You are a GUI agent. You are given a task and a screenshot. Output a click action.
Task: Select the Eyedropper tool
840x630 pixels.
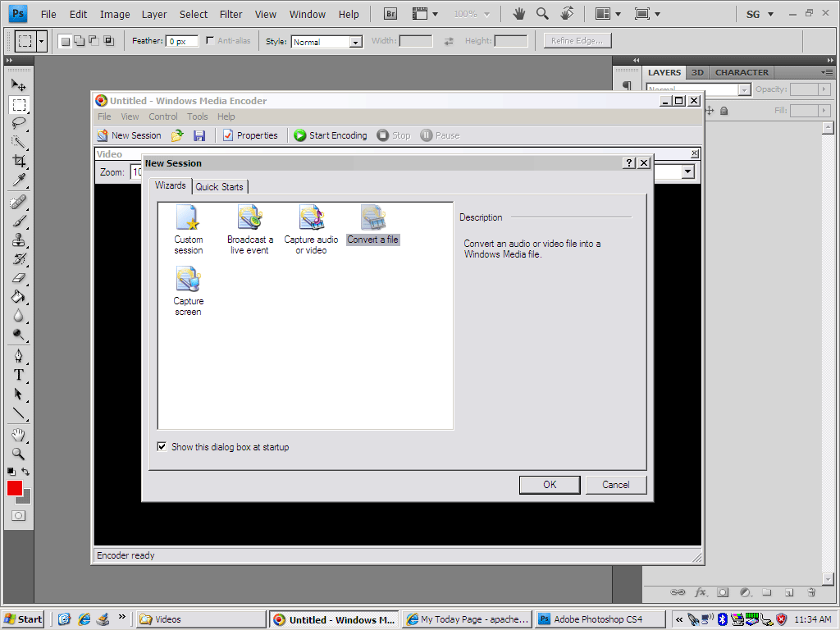(19, 180)
